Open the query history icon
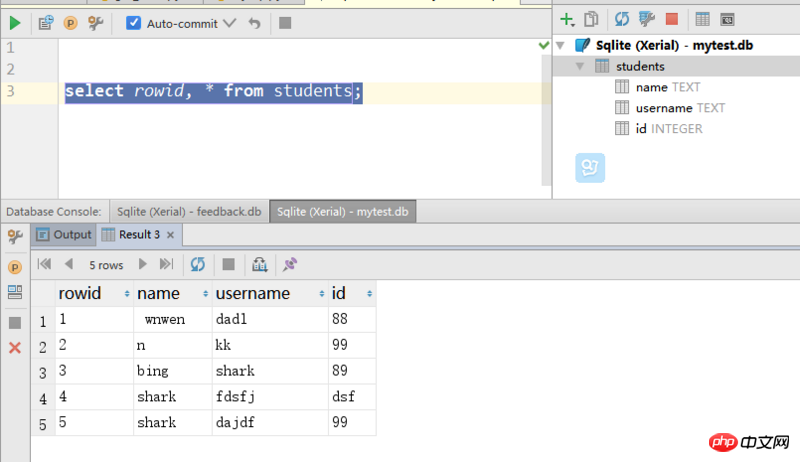The height and width of the screenshot is (462, 800). [x=46, y=22]
